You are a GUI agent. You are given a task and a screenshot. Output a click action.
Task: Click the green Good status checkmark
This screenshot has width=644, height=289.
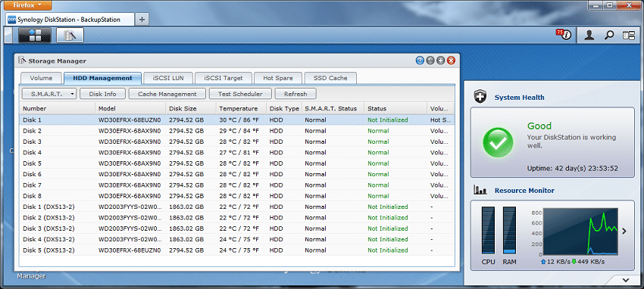tap(498, 143)
